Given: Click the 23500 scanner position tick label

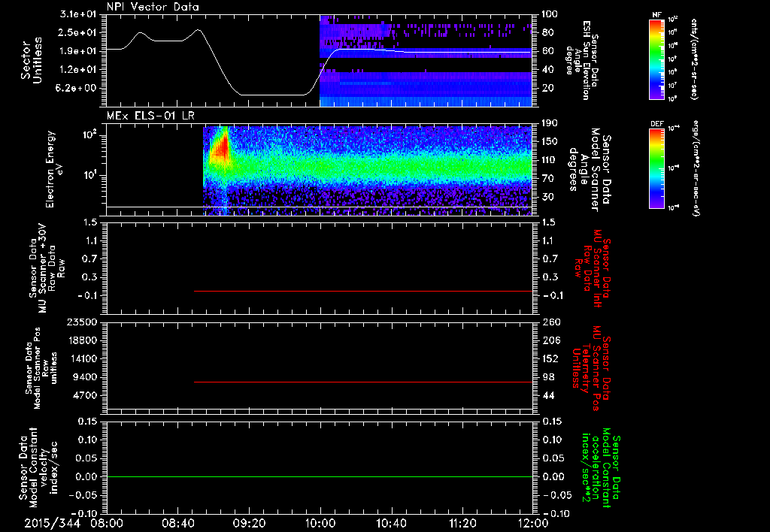Looking at the screenshot, I should [83, 322].
